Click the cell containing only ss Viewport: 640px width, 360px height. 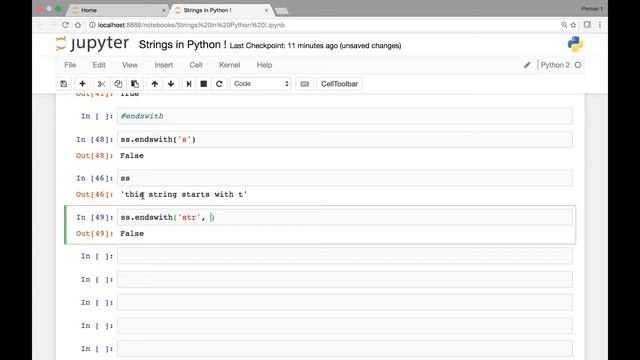tap(345, 178)
